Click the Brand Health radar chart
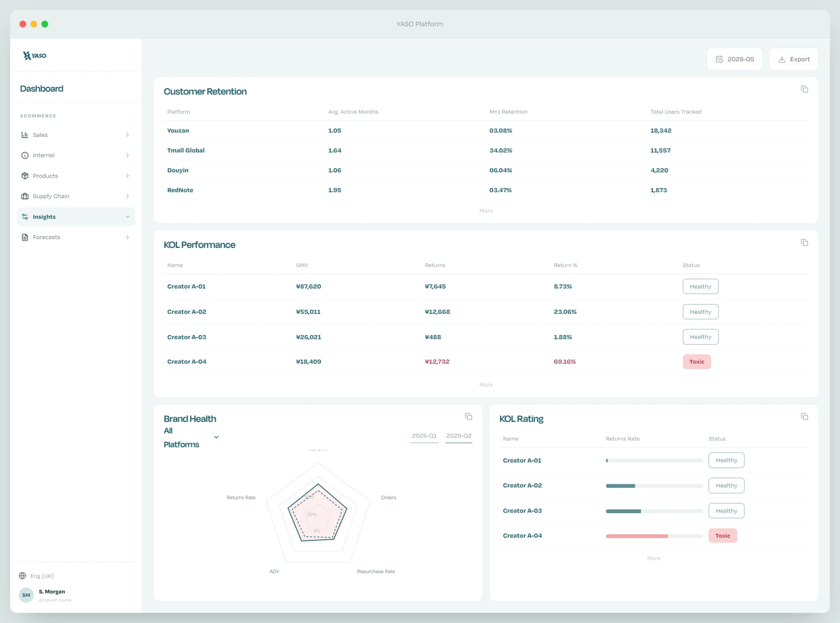The image size is (840, 623). point(318,512)
